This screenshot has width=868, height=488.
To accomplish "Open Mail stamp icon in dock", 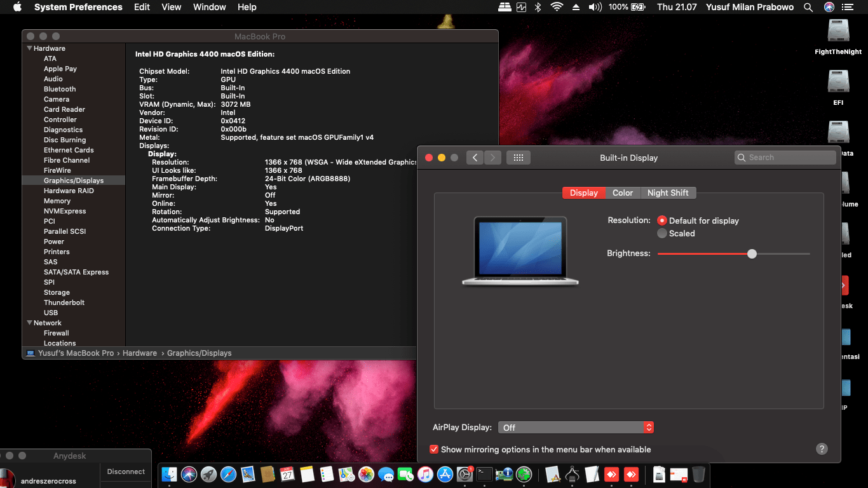I will pos(248,474).
